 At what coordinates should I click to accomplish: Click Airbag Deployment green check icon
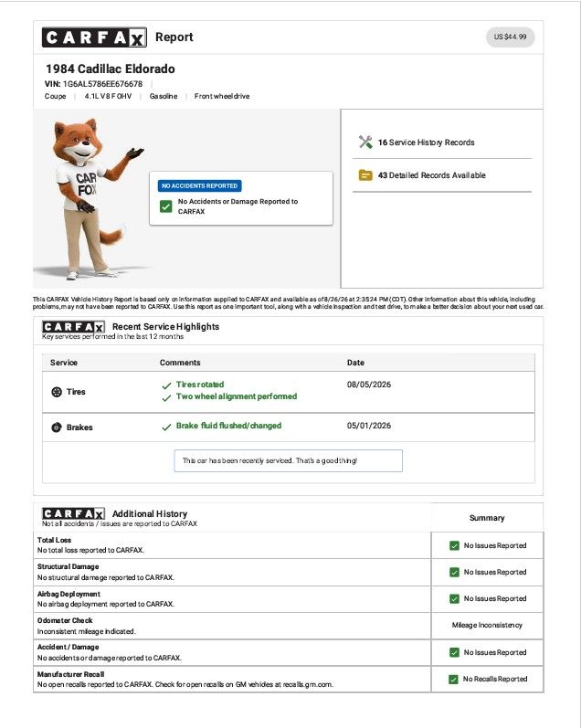(454, 599)
